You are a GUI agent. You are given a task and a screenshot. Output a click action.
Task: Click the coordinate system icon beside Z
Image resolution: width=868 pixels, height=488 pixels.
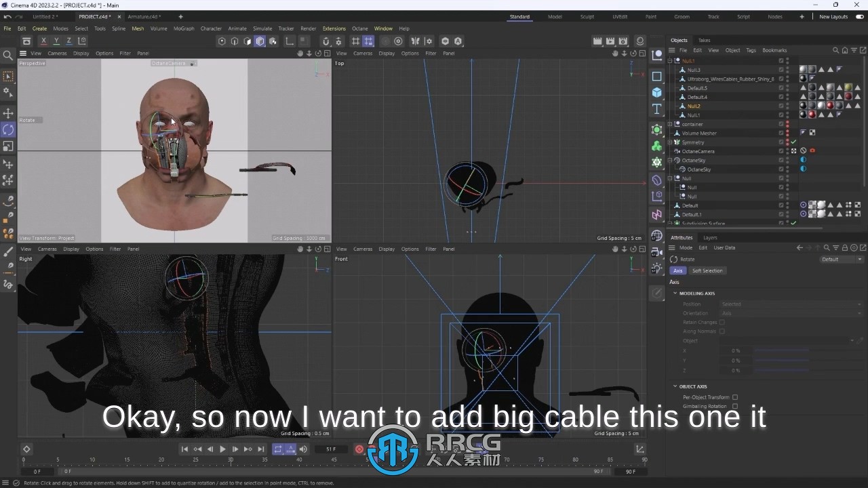[82, 41]
